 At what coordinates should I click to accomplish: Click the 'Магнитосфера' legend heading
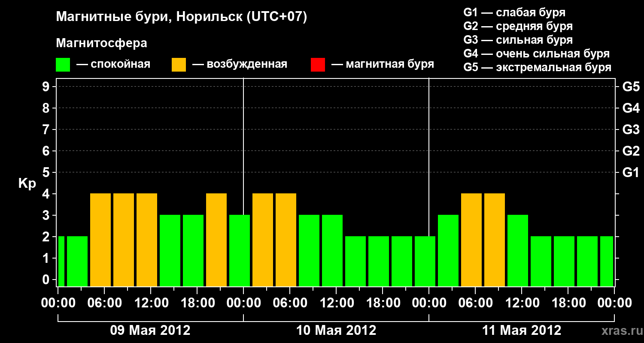(x=101, y=43)
